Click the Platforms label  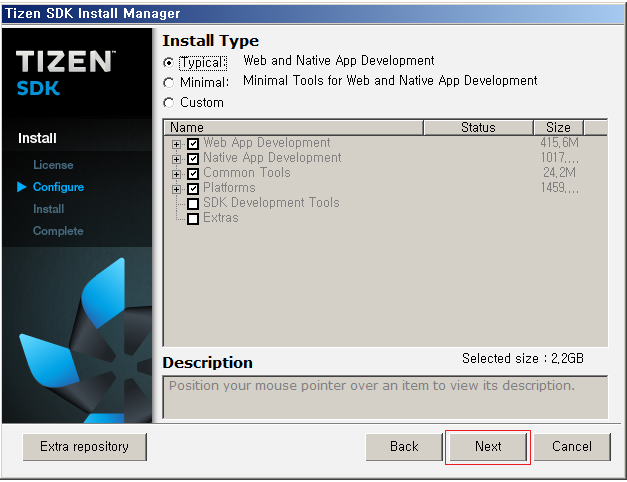(229, 188)
